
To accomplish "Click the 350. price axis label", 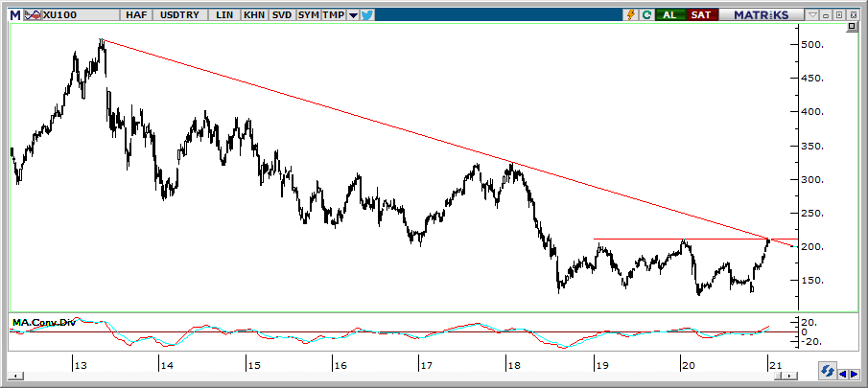I will point(812,146).
